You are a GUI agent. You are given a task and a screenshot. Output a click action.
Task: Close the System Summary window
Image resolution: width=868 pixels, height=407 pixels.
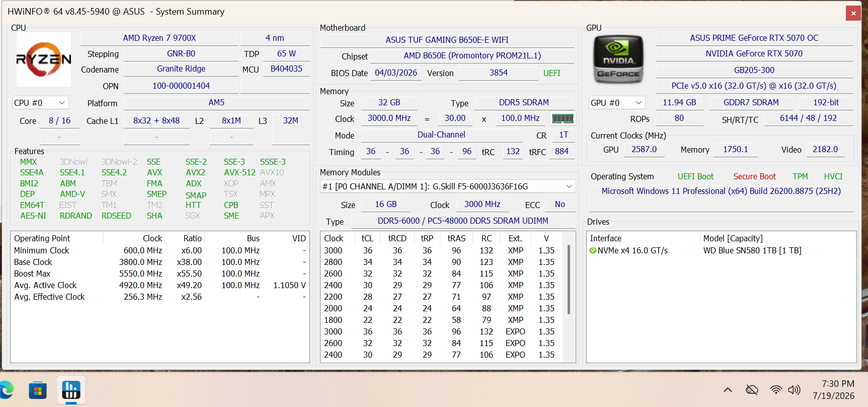[x=853, y=13]
